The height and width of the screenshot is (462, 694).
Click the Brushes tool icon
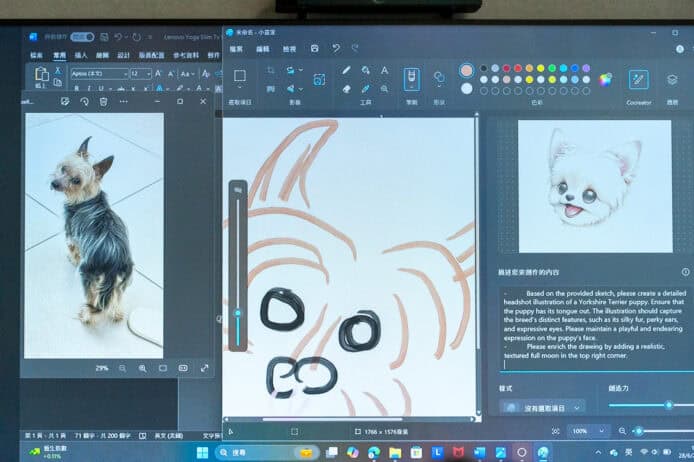[x=411, y=78]
